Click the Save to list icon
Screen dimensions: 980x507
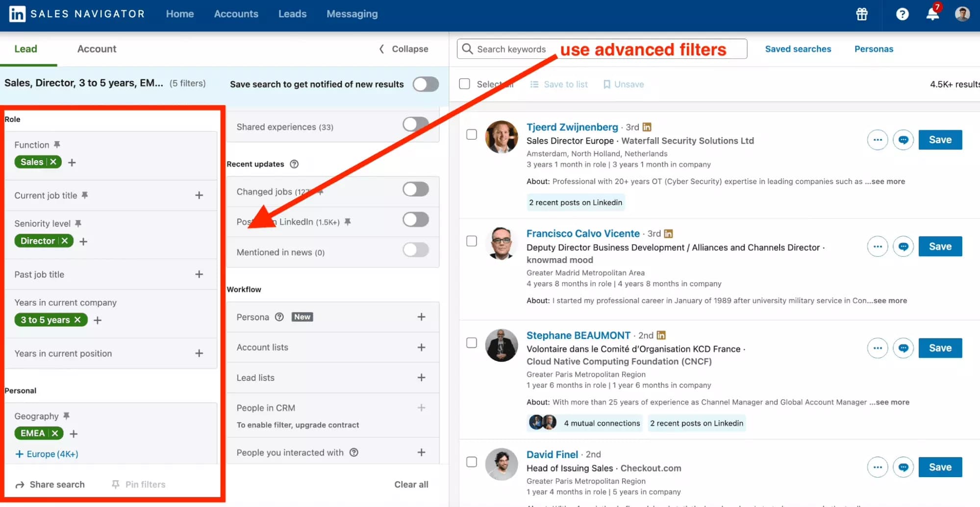pos(534,84)
